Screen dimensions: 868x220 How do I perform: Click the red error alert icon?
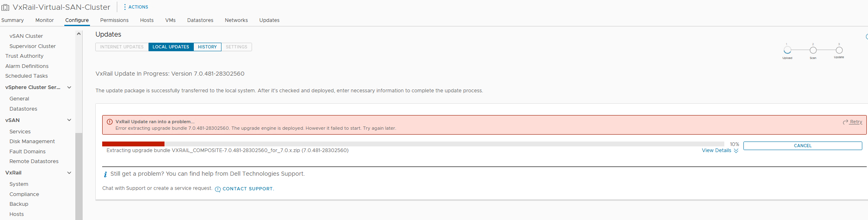110,122
